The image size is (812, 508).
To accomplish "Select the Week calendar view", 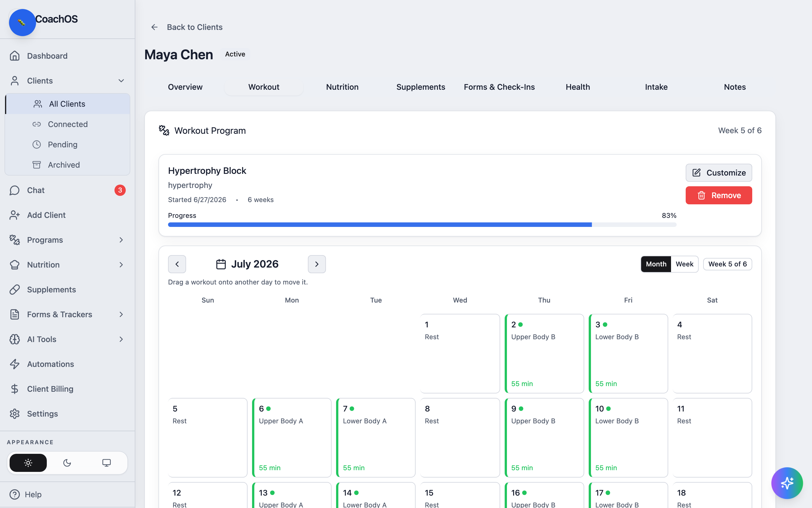I will tap(685, 264).
